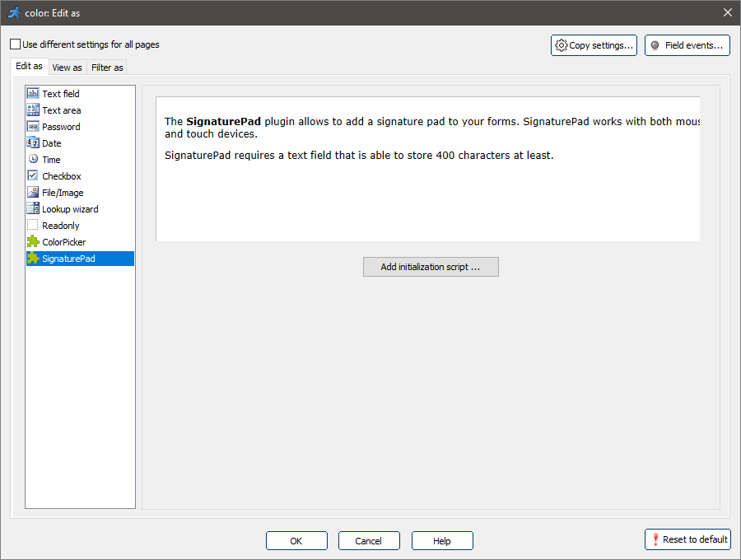Enable Use different settings for all pages
Image resolution: width=741 pixels, height=560 pixels.
click(x=16, y=44)
